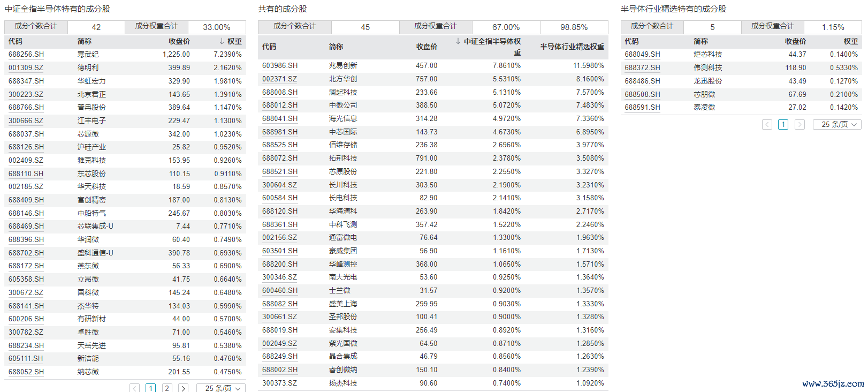Viewport: 868px width, 392px height.
Task: Click the 半导体行业精选特有的成分股 section title
Action: tap(674, 9)
